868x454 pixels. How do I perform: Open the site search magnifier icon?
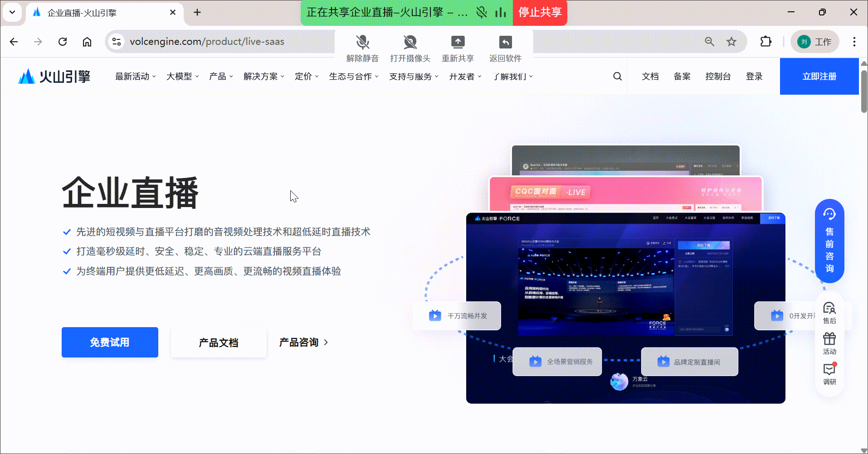click(617, 77)
